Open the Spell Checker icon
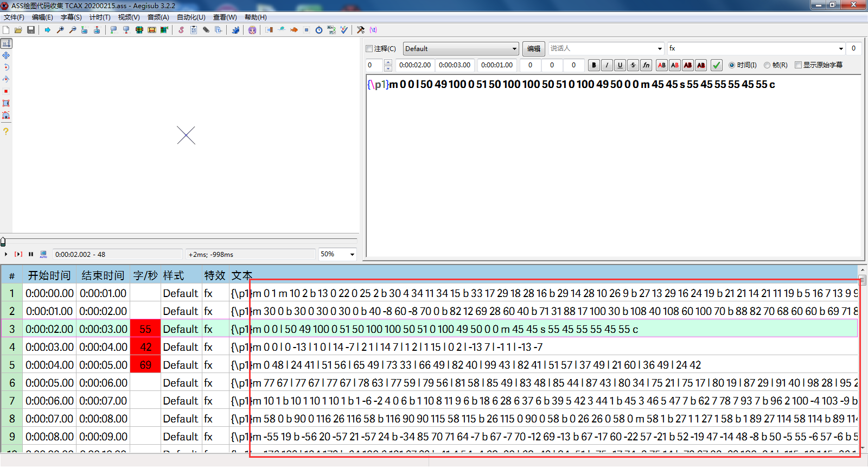The image size is (868, 467). tap(344, 30)
